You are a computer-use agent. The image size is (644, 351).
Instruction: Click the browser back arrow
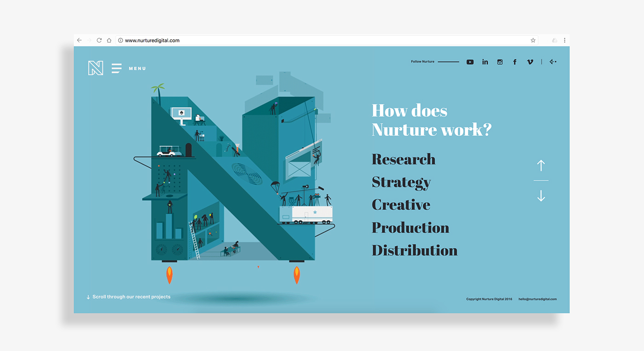79,40
